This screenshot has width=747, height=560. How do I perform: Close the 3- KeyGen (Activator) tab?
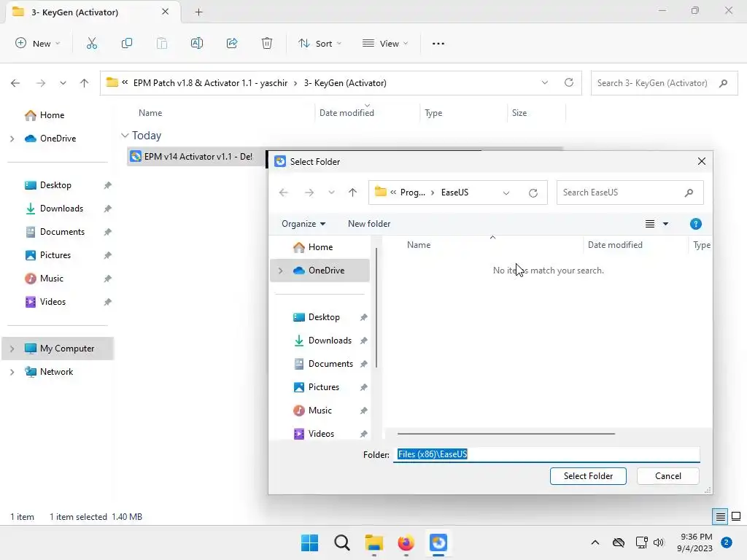pos(165,12)
